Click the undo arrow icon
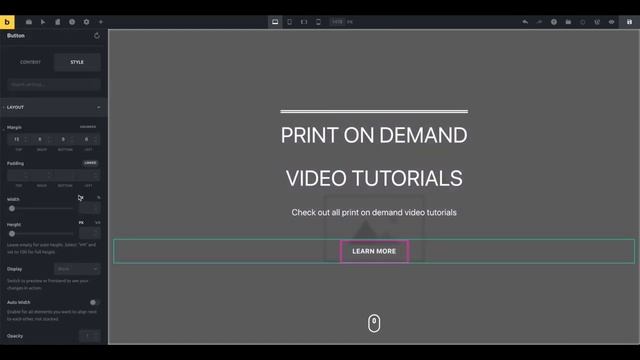The image size is (640, 360). tap(525, 22)
